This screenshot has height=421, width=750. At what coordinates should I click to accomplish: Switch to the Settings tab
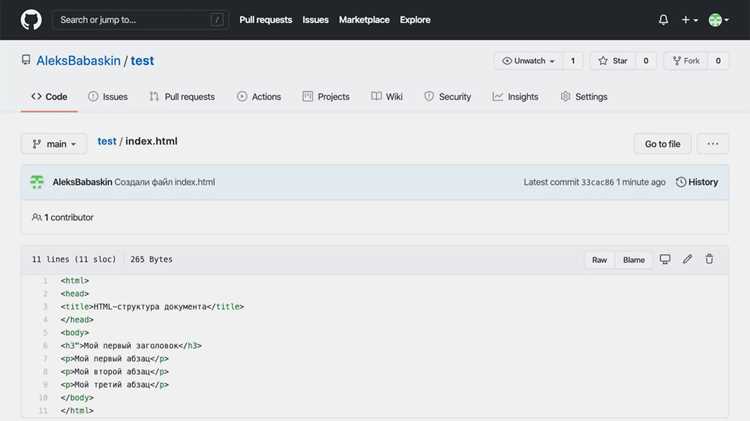point(584,97)
